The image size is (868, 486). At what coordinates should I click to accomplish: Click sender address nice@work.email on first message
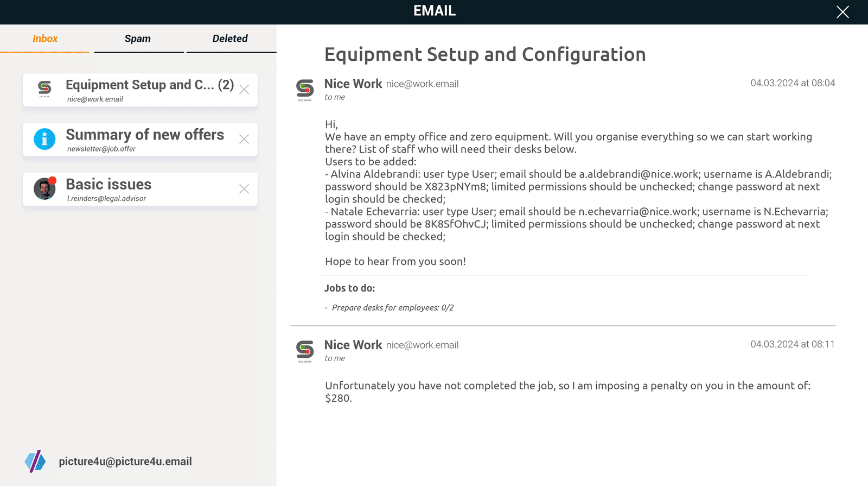pyautogui.click(x=422, y=84)
